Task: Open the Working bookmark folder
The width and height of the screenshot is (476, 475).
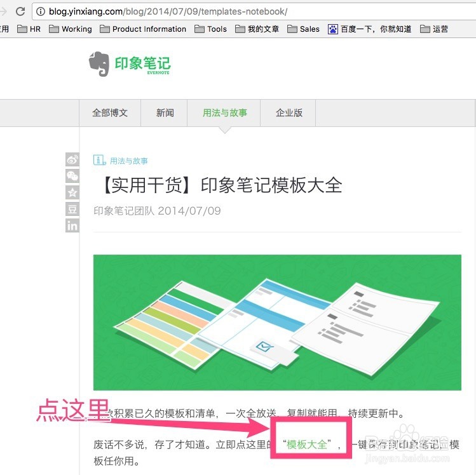Action: (x=71, y=29)
